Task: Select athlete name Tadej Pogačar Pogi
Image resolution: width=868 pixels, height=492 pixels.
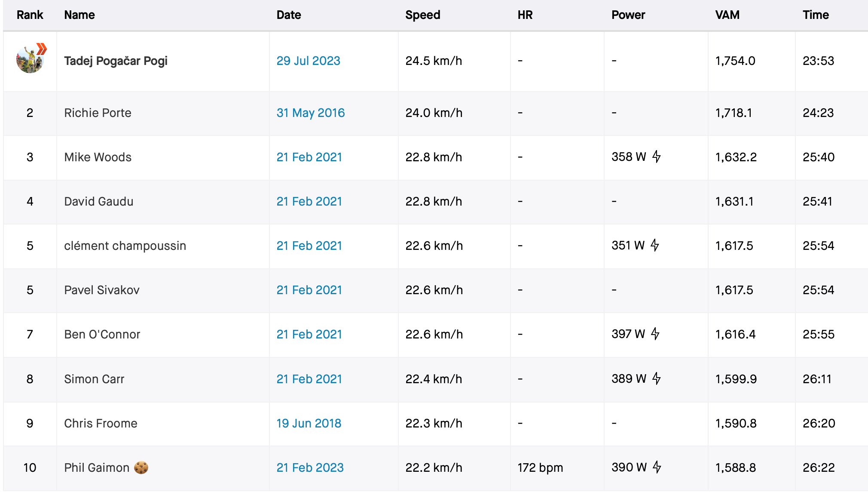Action: coord(116,61)
